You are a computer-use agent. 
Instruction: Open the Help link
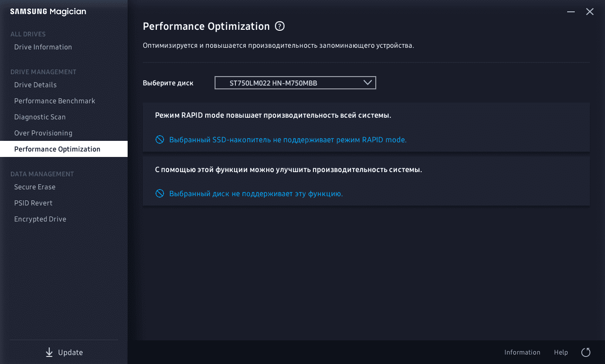(561, 352)
